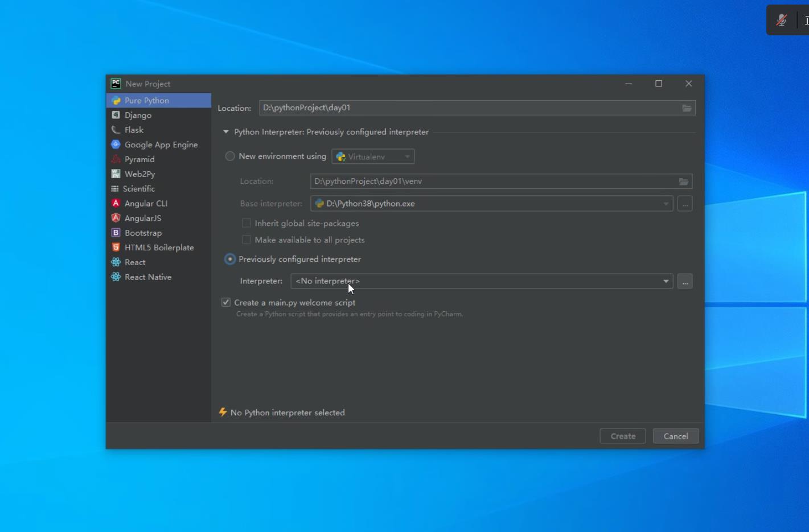
Task: Click the Create button
Action: point(623,436)
